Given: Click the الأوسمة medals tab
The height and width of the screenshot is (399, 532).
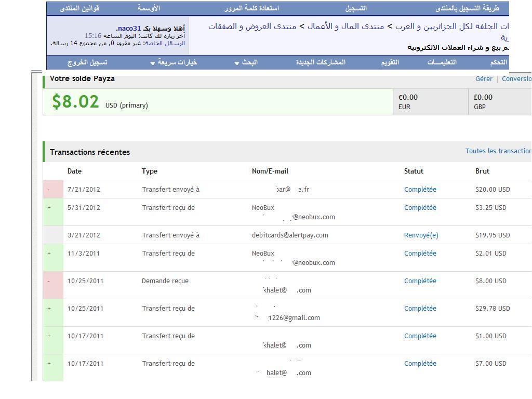Looking at the screenshot, I should pos(149,8).
